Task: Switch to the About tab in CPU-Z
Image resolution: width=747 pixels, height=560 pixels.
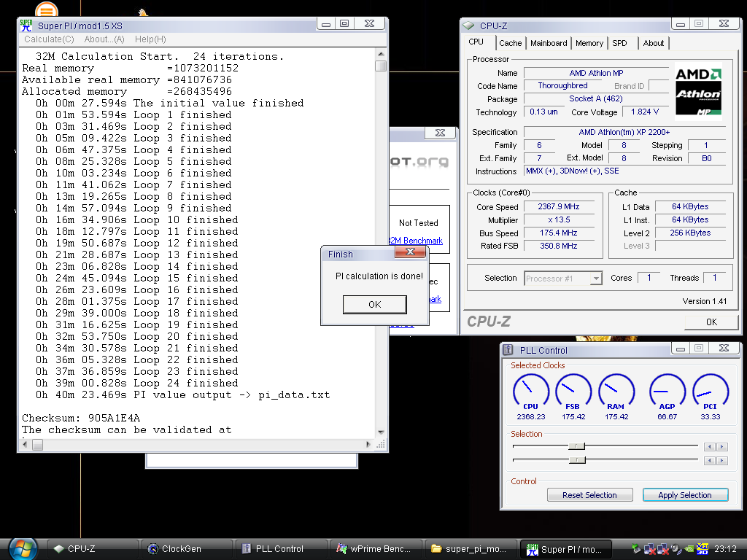Action: (654, 43)
